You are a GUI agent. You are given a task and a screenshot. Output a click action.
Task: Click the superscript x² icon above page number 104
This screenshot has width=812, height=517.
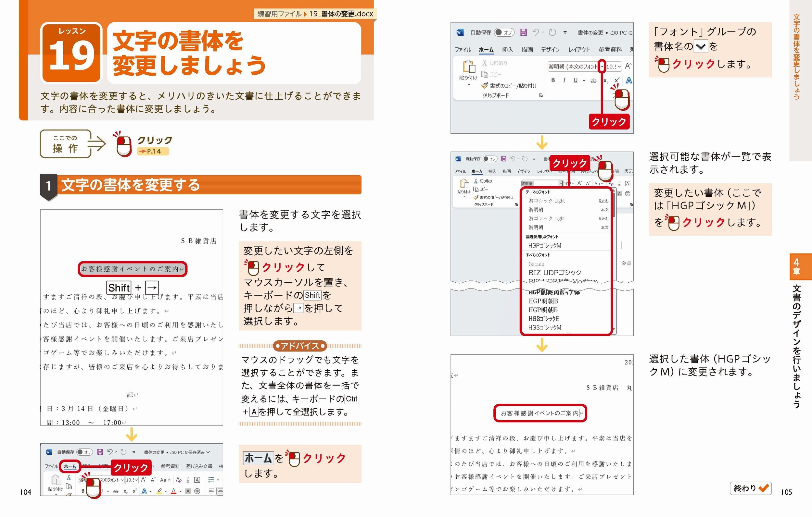click(x=134, y=491)
